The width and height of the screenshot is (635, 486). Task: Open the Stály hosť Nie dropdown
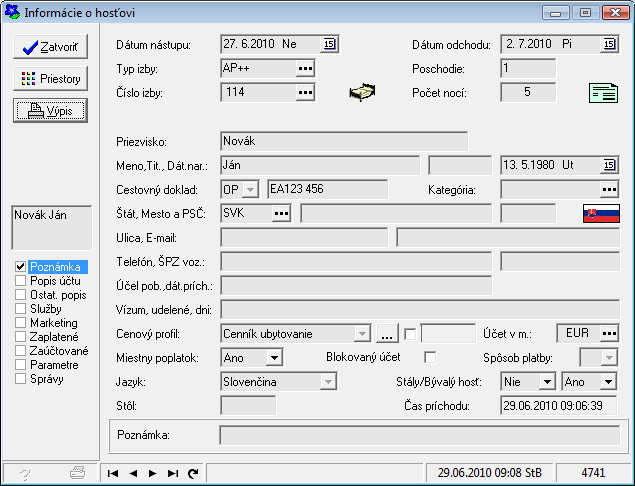[x=546, y=381]
